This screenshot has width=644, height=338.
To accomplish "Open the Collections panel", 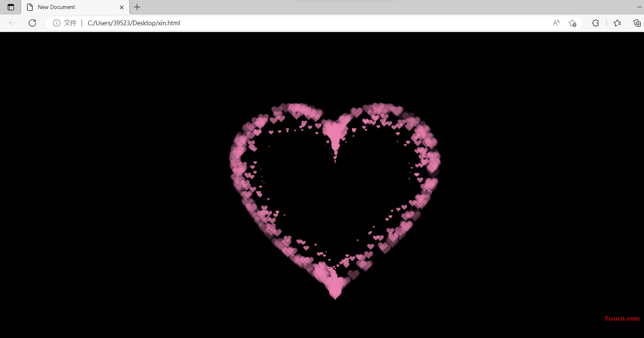I will coord(637,23).
